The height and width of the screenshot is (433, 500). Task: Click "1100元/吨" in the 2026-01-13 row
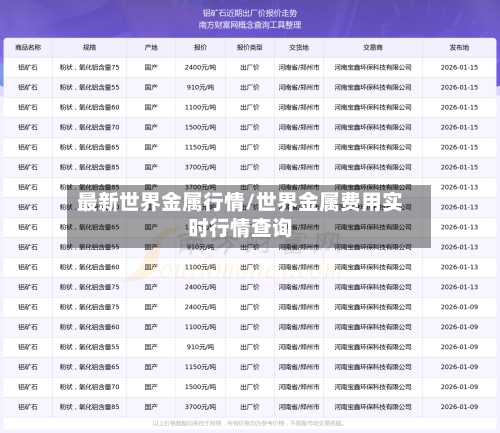pos(200,267)
